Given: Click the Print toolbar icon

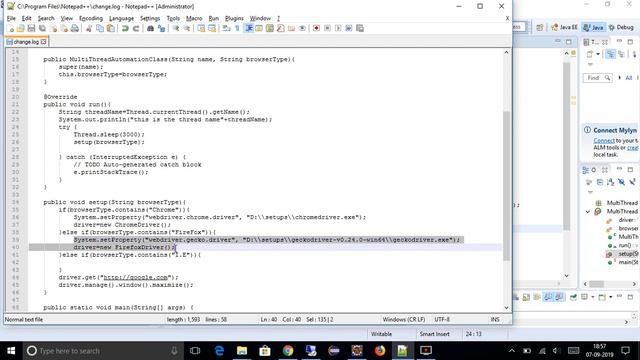Looking at the screenshot, I should 75,29.
